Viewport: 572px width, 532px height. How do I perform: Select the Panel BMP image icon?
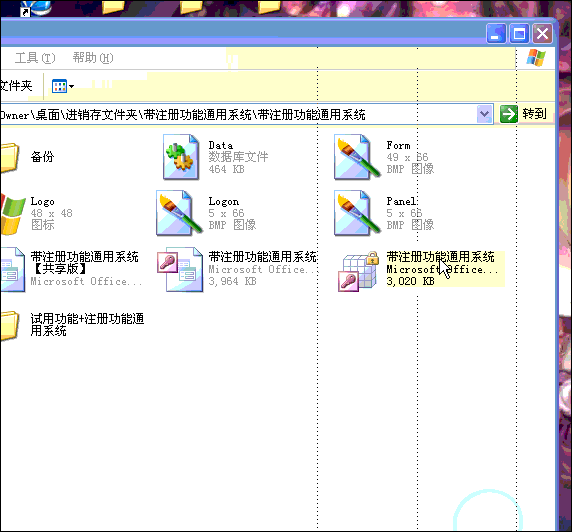pyautogui.click(x=356, y=213)
